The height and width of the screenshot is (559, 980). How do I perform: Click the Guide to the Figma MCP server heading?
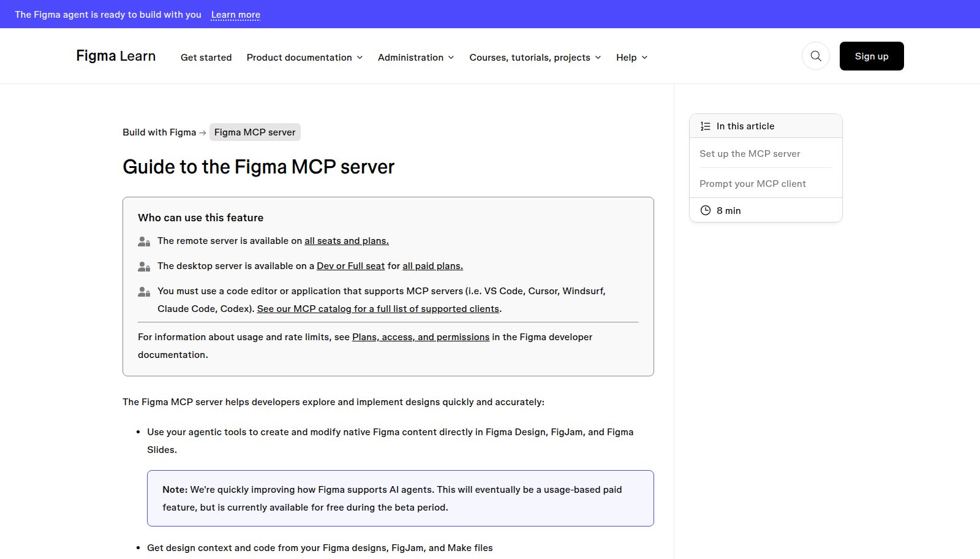tap(258, 167)
